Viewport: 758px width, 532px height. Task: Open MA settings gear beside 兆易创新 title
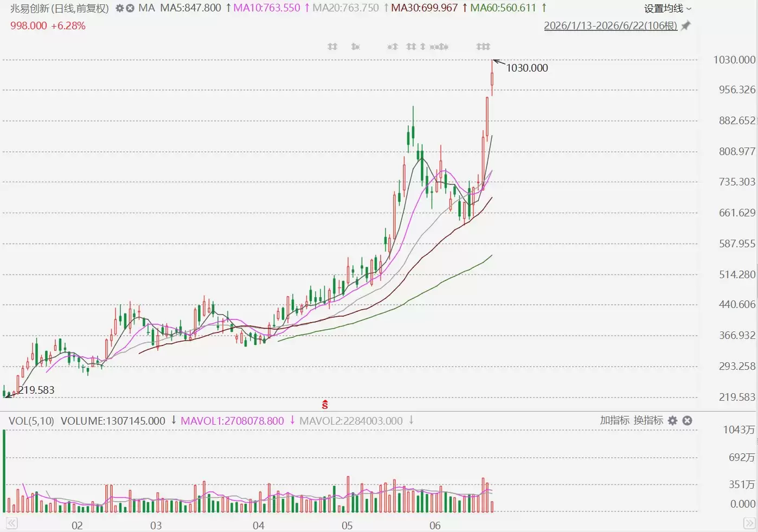coord(120,8)
